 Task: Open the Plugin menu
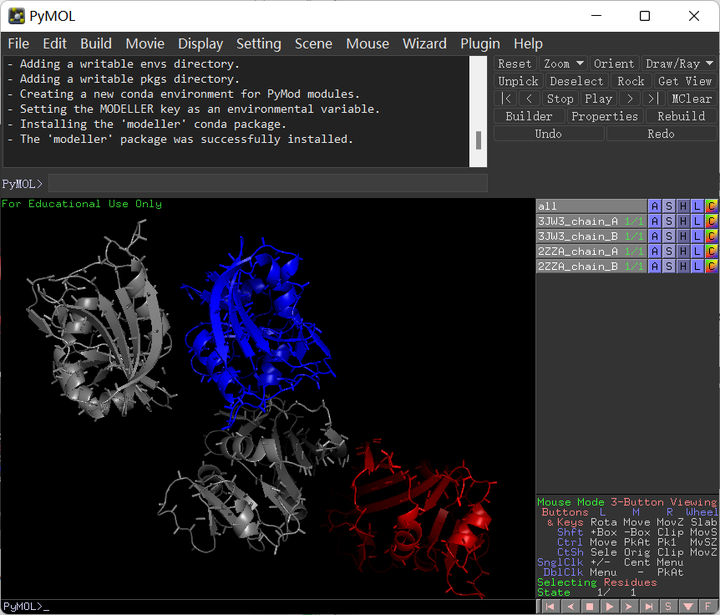(480, 43)
